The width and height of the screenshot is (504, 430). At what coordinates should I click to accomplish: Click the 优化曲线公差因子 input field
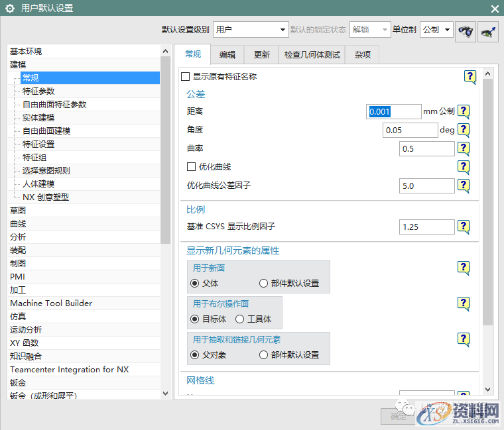click(x=427, y=186)
